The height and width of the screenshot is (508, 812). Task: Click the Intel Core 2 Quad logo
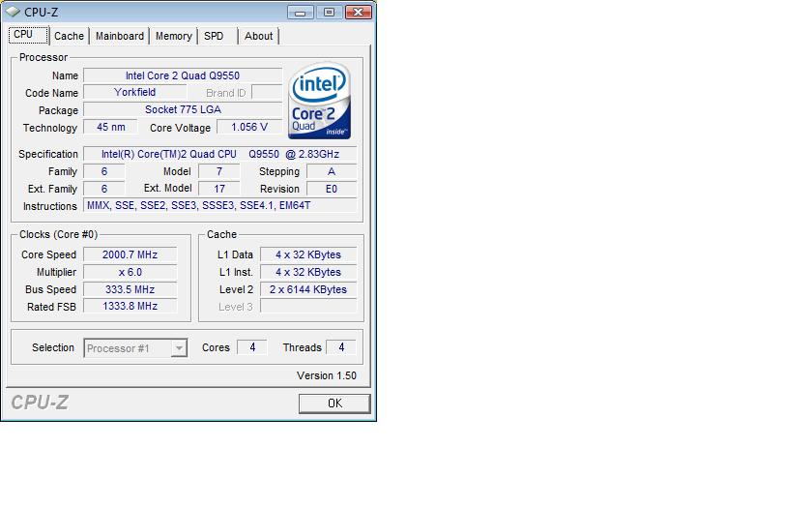pyautogui.click(x=320, y=102)
